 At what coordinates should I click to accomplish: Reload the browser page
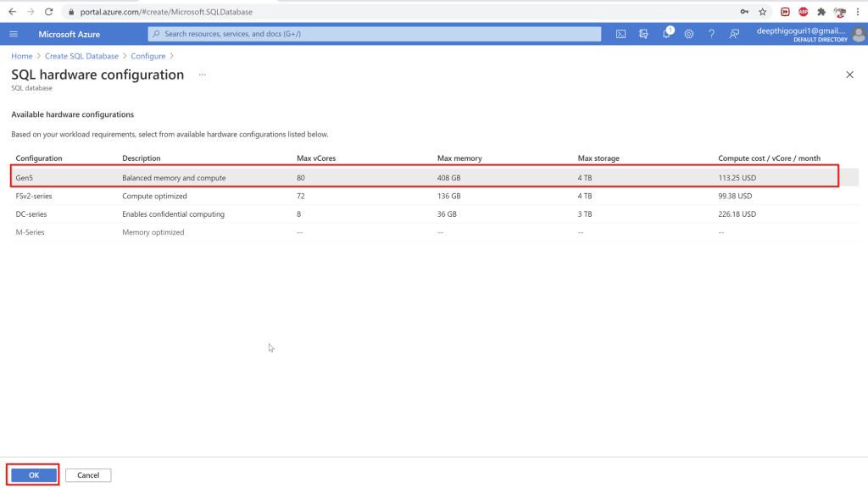pos(49,12)
